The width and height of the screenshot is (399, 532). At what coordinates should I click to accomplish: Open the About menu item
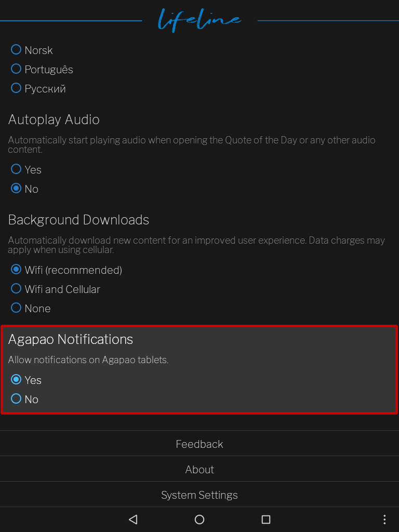[199, 469]
